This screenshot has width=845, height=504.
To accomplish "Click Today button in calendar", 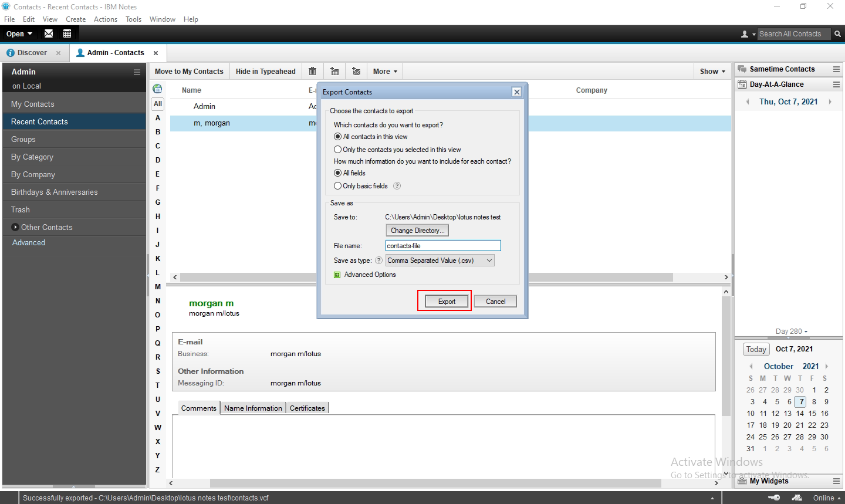I will (756, 349).
